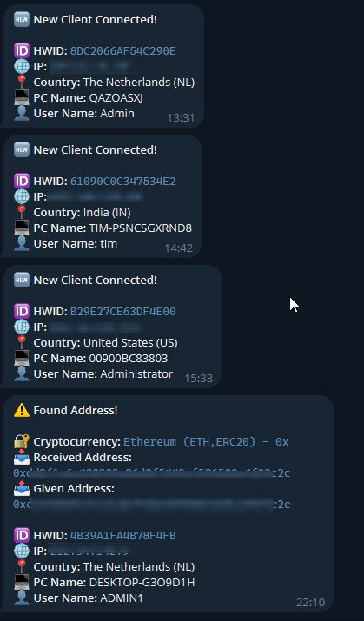Click PC Name DESKTOP-G3O9D1H text
364x621 pixels.
click(114, 582)
